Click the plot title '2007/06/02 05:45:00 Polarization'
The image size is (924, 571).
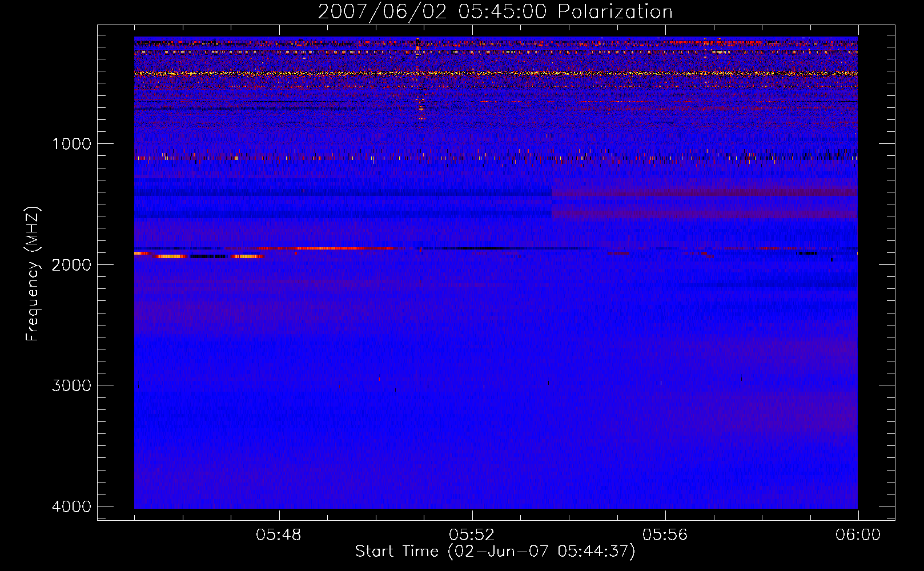point(495,12)
